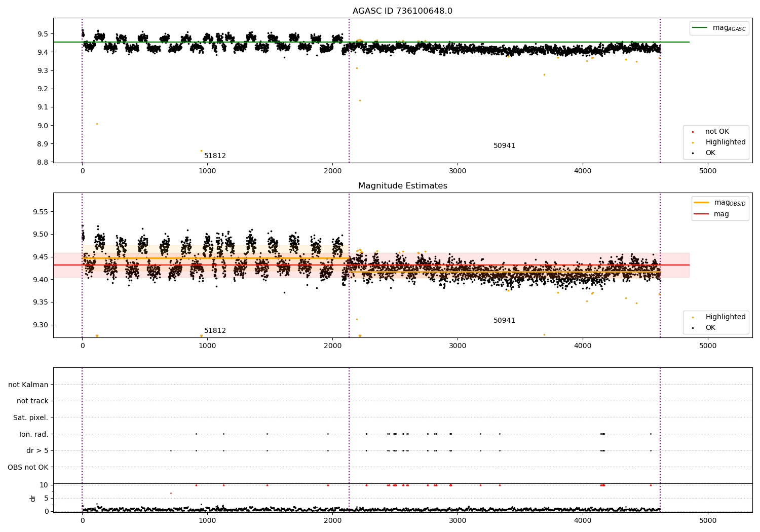
Task: Click the orange outlier point above the 51812 label in top plot
Action: pyautogui.click(x=201, y=150)
